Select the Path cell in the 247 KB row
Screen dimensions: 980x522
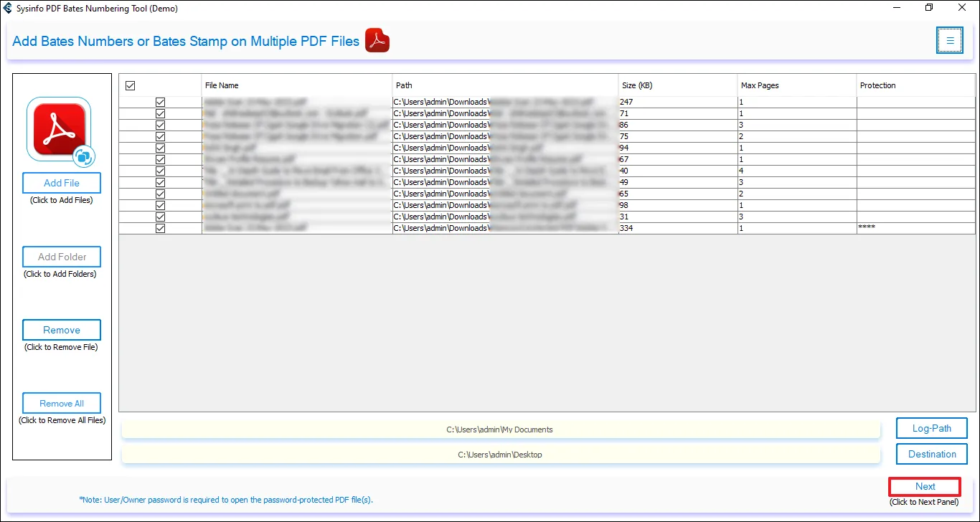505,103
